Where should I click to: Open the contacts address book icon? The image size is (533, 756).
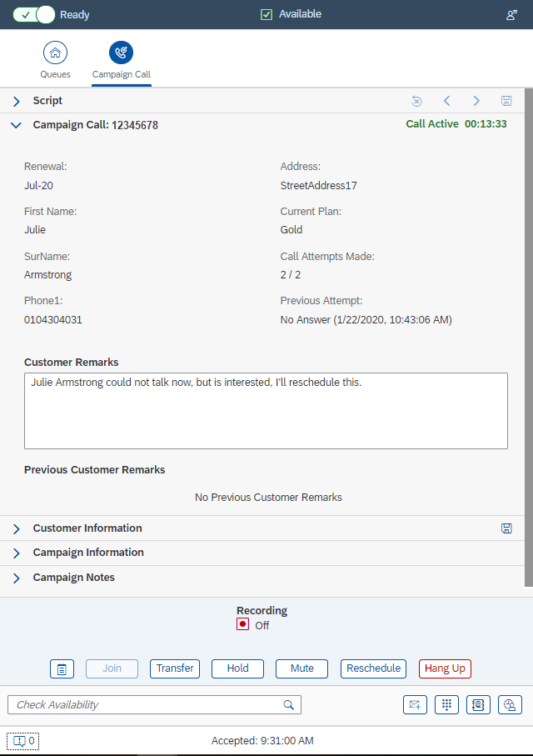[478, 704]
